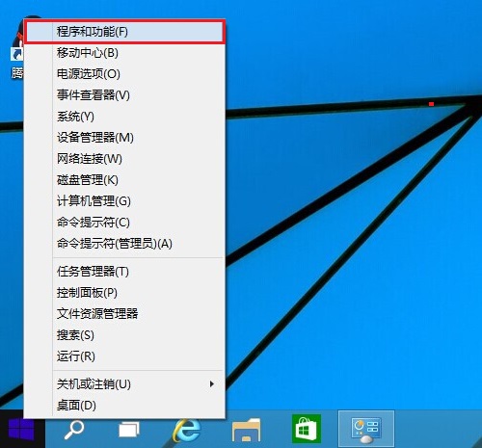This screenshot has width=482, height=448.
Task: Launch 文件资源管理器
Action: tap(124, 314)
